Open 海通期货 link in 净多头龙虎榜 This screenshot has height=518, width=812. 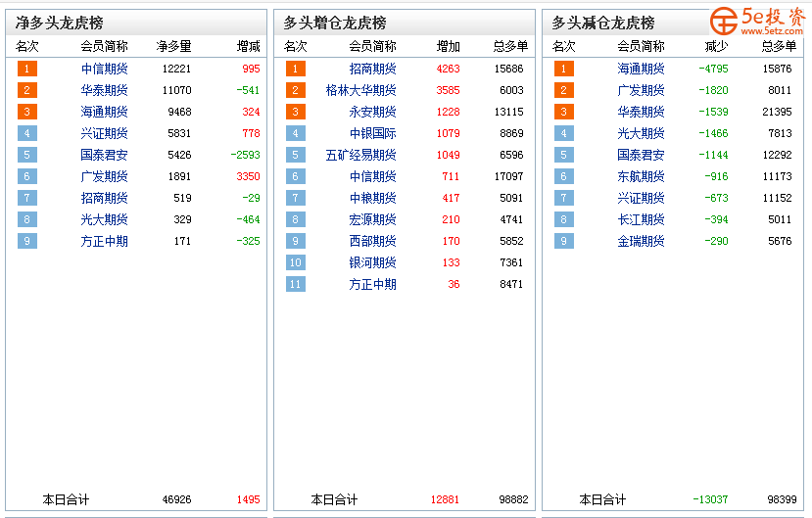(104, 112)
